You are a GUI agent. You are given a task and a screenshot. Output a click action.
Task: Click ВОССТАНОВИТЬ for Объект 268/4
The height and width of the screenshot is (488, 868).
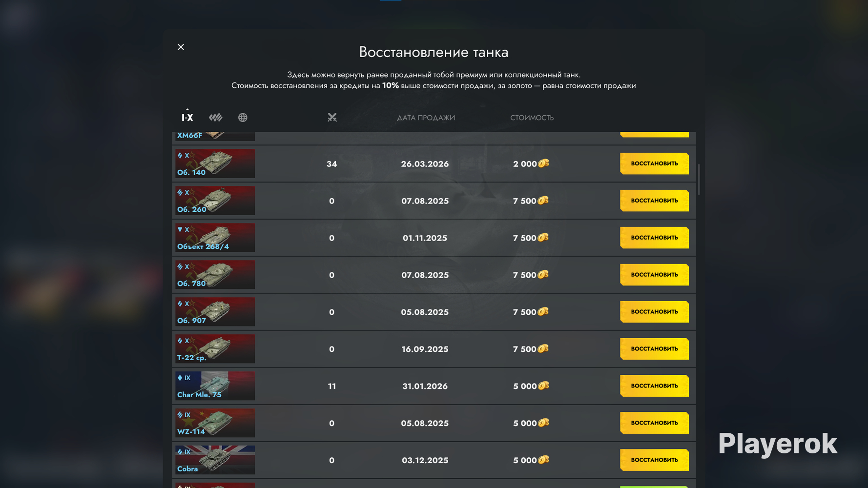[x=654, y=238]
